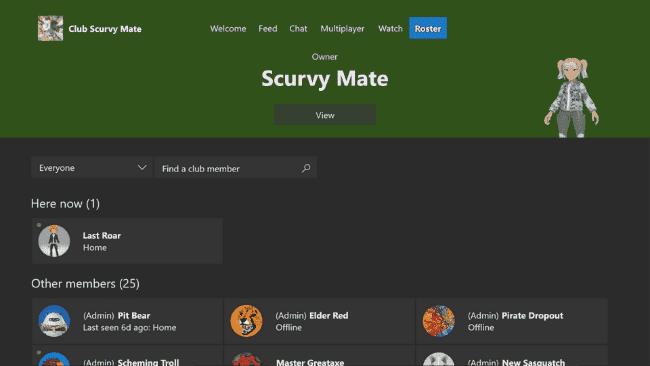This screenshot has width=650, height=366.
Task: Click the View button under Scurvy Mate
Action: point(325,115)
